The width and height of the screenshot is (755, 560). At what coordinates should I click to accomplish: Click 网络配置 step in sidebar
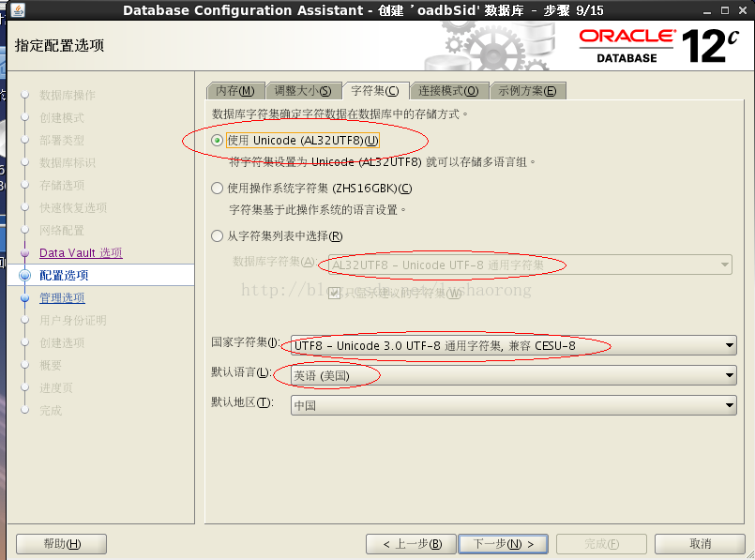(62, 230)
